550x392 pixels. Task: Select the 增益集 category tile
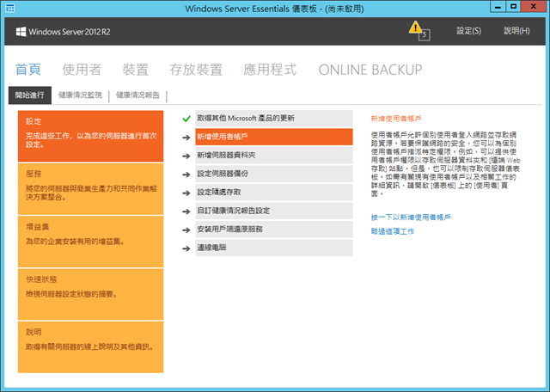(x=90, y=242)
